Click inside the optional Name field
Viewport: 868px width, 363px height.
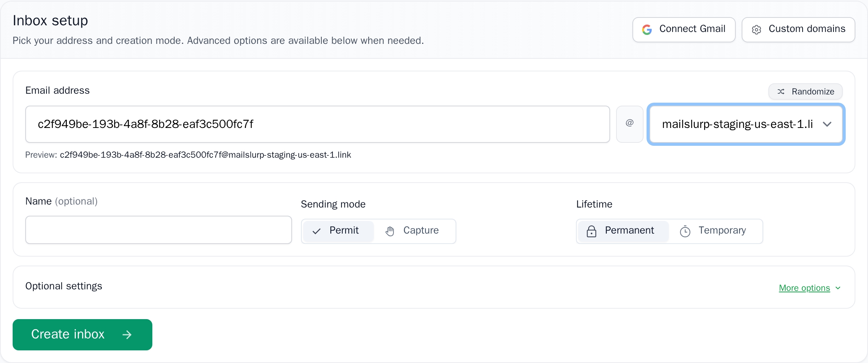(x=158, y=230)
